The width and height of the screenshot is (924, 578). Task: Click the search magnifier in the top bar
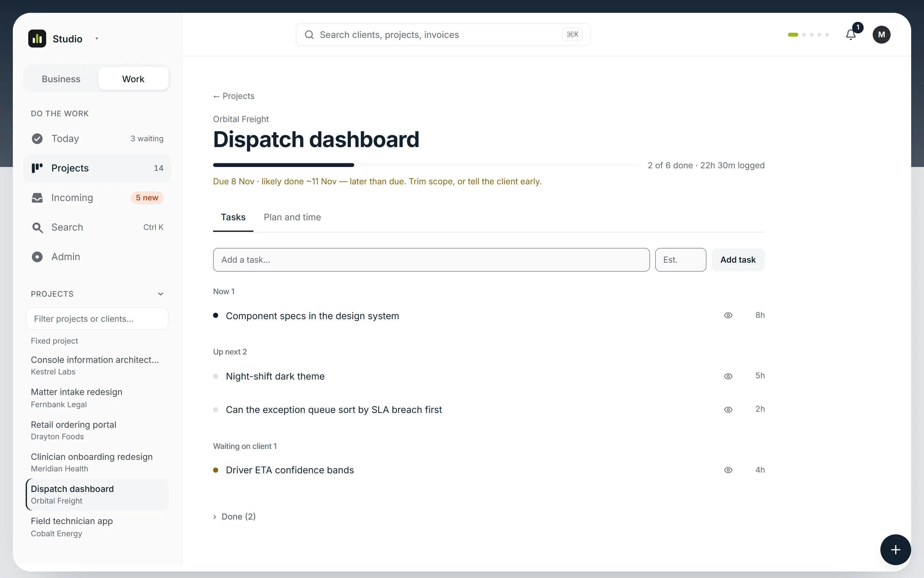(309, 35)
